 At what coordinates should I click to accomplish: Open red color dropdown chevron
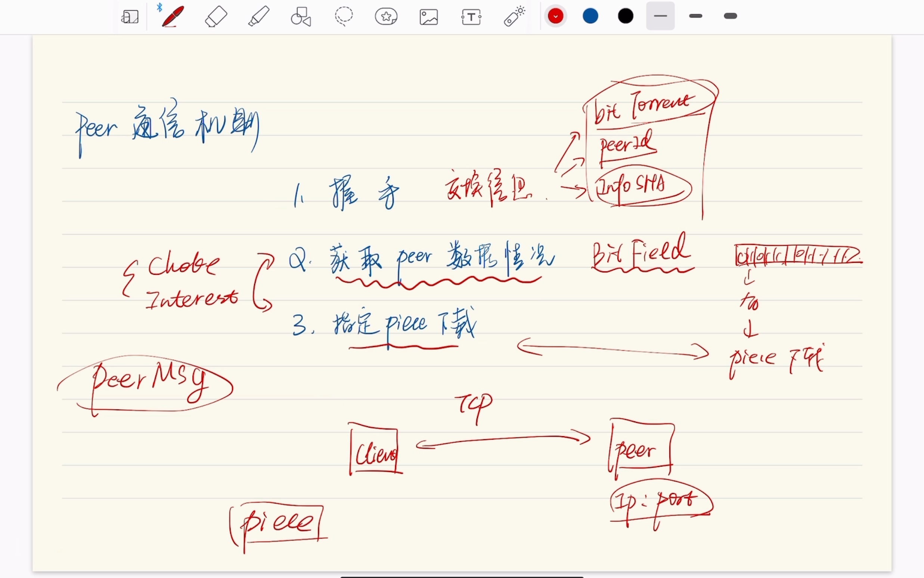pyautogui.click(x=555, y=16)
